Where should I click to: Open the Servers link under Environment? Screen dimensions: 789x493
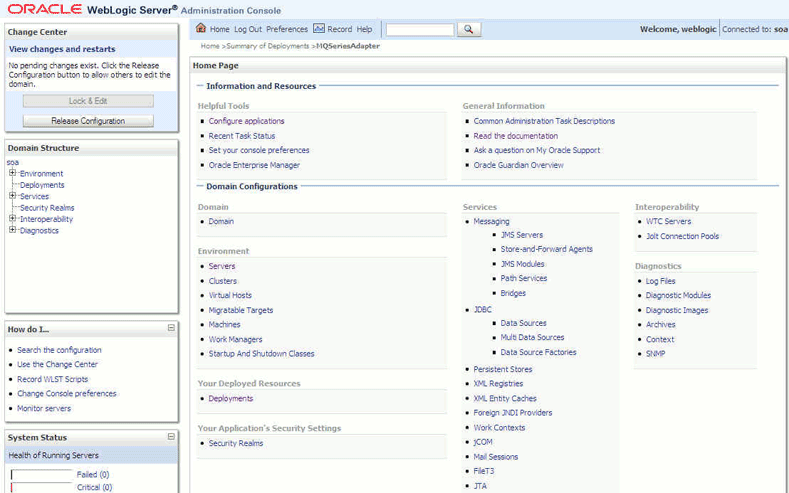coord(222,266)
